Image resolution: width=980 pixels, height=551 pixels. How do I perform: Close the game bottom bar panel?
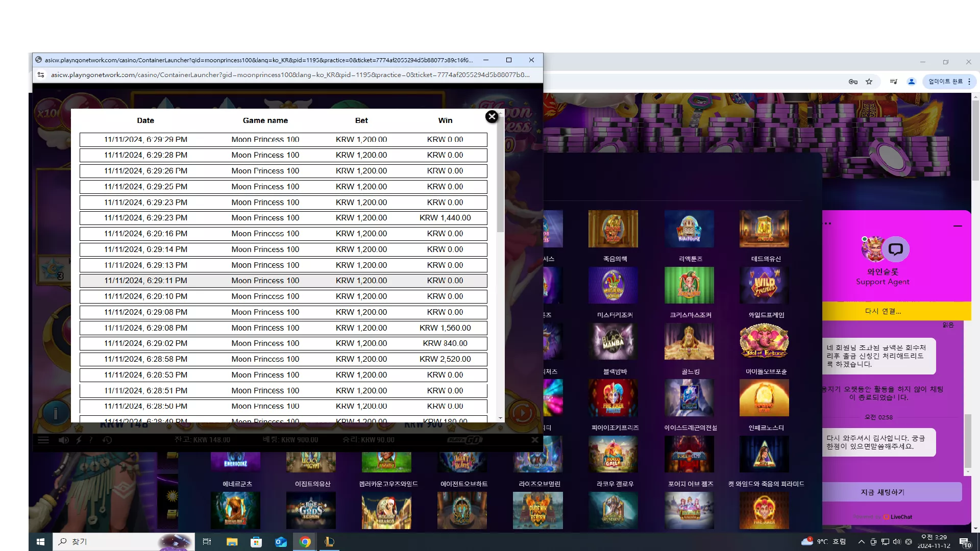pyautogui.click(x=534, y=440)
